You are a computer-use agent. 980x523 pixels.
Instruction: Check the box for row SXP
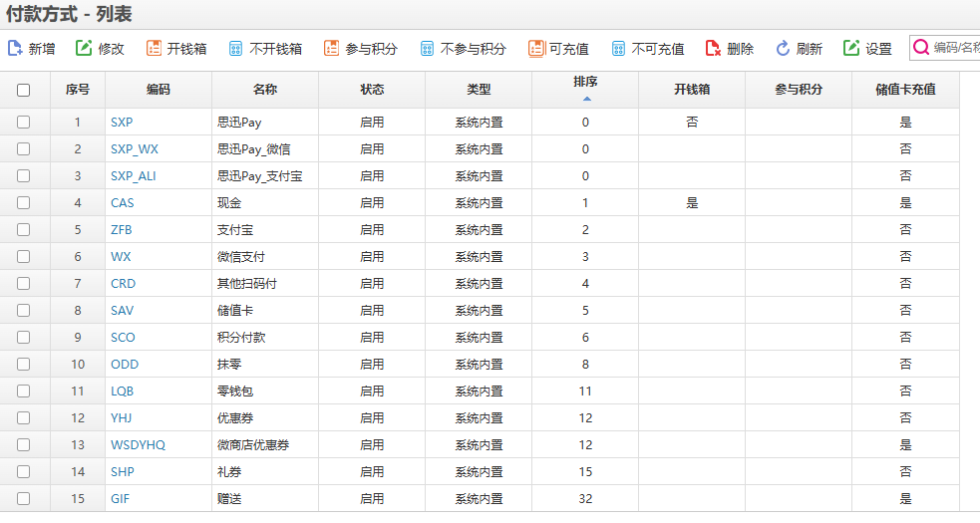pos(24,122)
